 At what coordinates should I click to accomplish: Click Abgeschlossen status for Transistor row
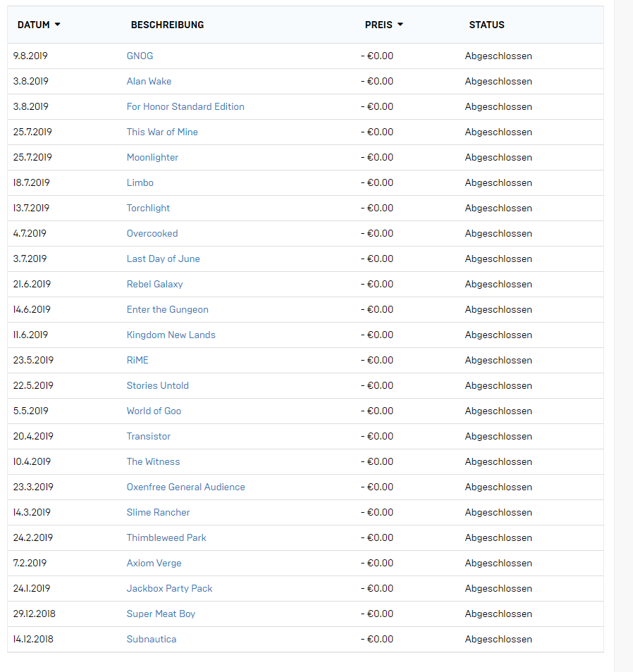[498, 436]
